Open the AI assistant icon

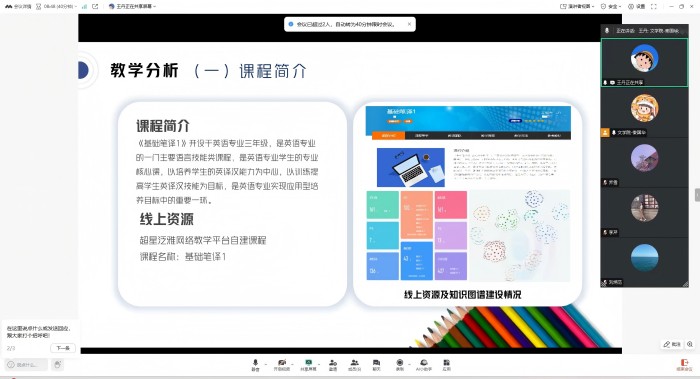click(x=424, y=364)
